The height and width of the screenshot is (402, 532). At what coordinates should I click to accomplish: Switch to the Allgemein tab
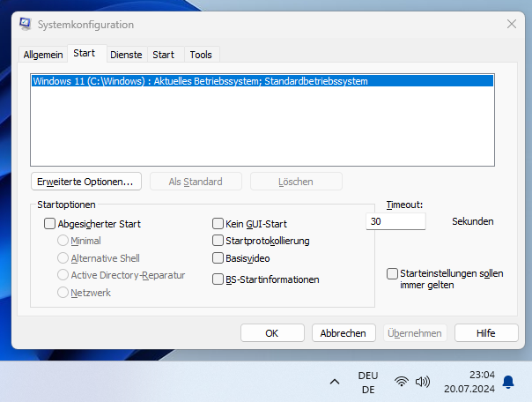pyautogui.click(x=43, y=55)
